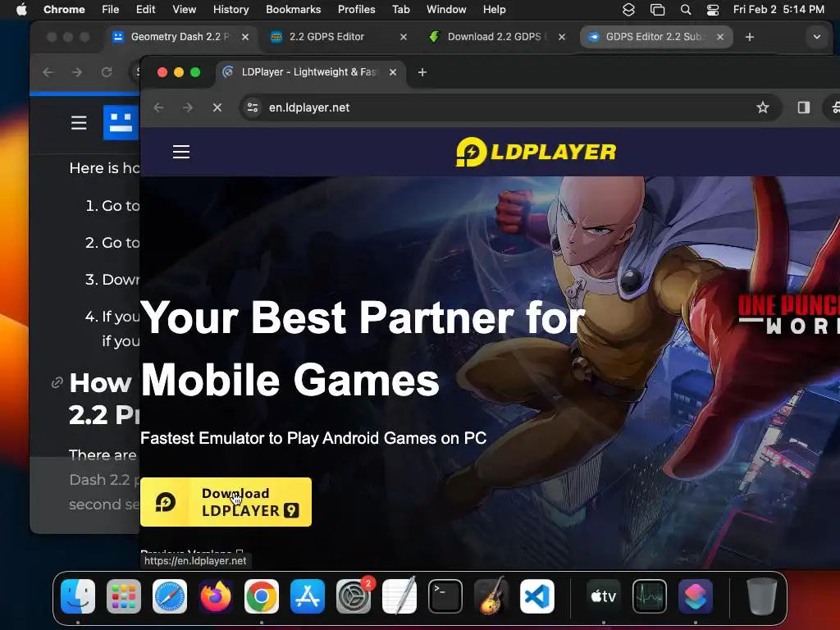Open the App Store from the Dock
Viewport: 840px width, 630px height.
pyautogui.click(x=308, y=596)
